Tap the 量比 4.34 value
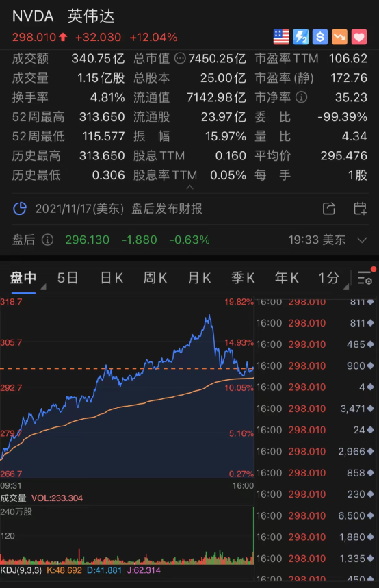The width and height of the screenshot is (379, 588). coord(354,136)
